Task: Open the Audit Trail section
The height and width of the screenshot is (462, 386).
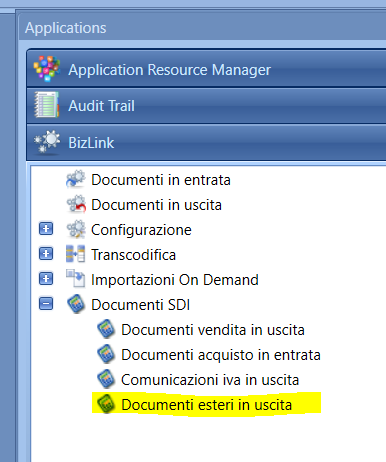Action: (206, 106)
